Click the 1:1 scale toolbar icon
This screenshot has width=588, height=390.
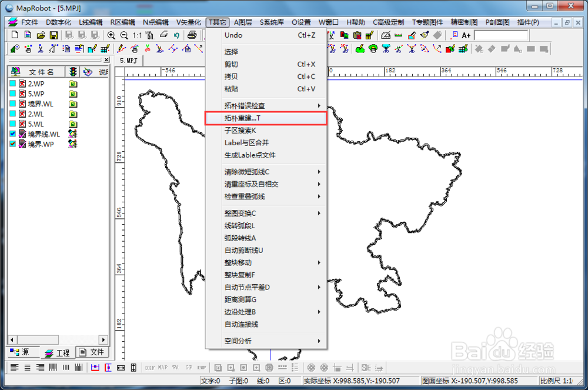(x=137, y=35)
